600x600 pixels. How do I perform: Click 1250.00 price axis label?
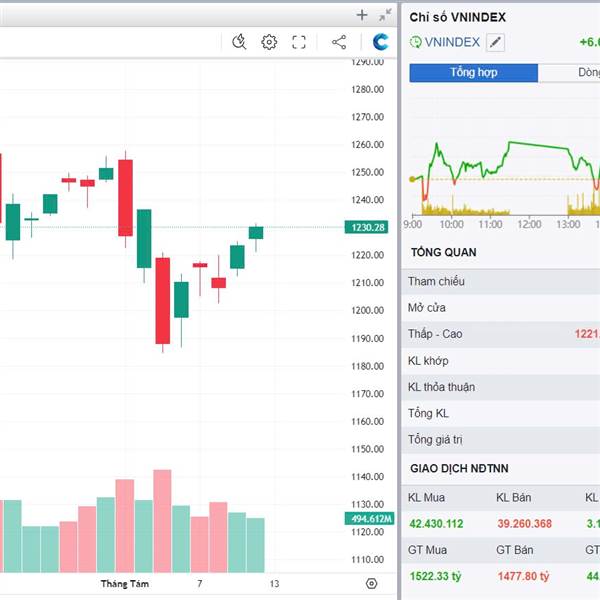(x=367, y=172)
